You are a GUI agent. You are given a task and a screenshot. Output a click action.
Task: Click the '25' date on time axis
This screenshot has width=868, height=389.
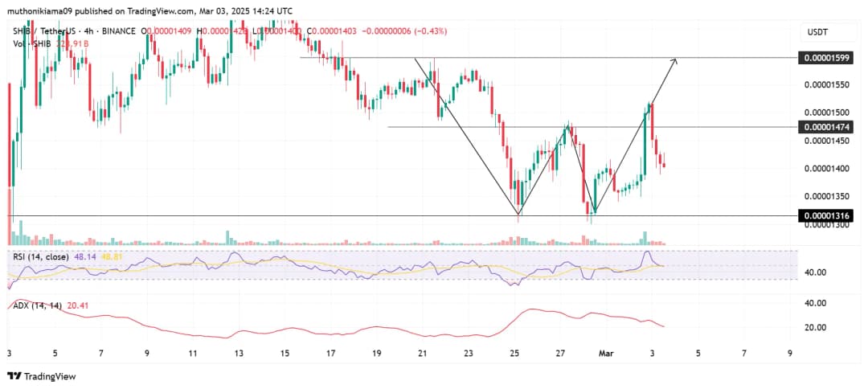pos(514,353)
